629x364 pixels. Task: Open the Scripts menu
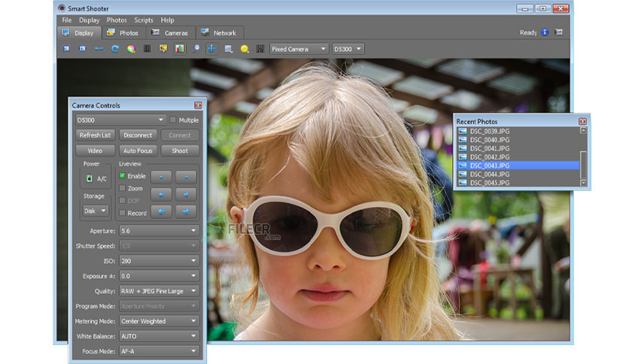pos(144,20)
